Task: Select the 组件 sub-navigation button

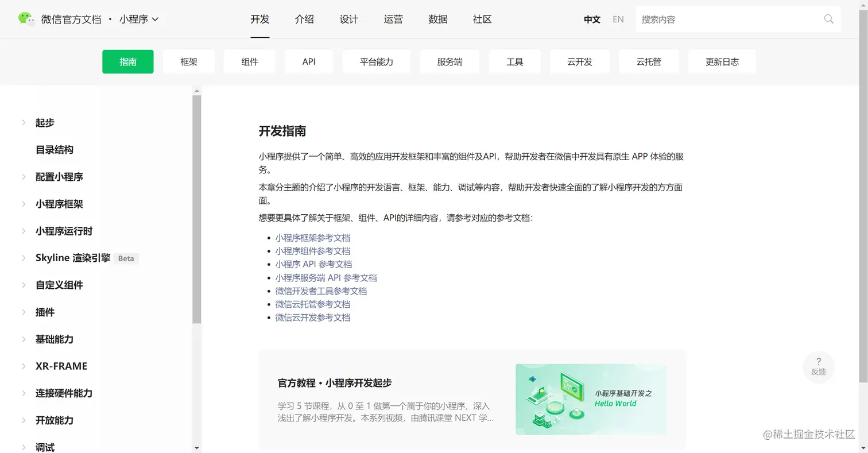Action: (x=250, y=61)
